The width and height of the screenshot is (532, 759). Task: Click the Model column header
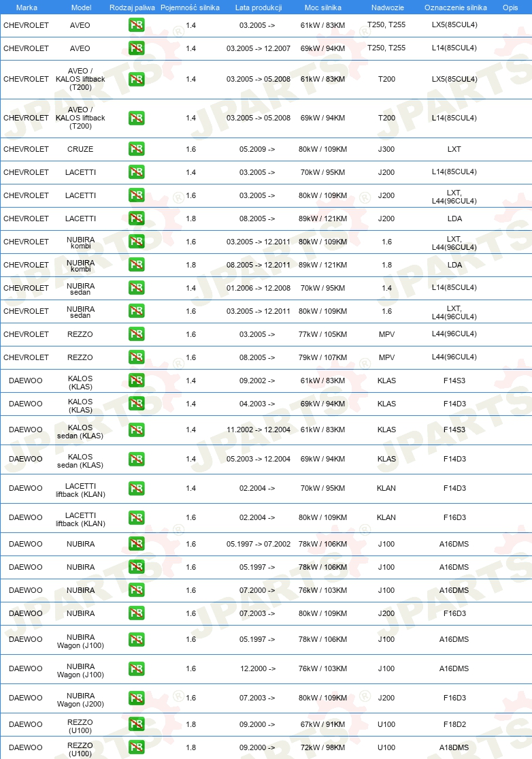pyautogui.click(x=81, y=7)
